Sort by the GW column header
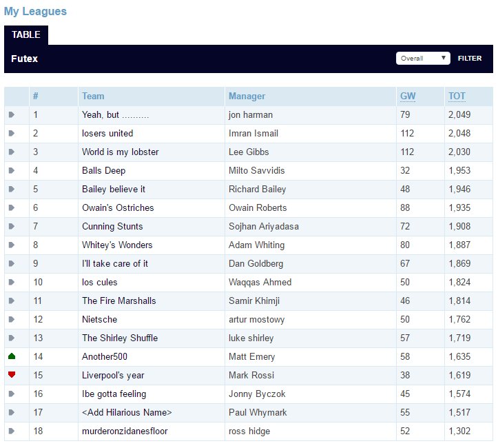The width and height of the screenshot is (498, 448). pyautogui.click(x=408, y=96)
